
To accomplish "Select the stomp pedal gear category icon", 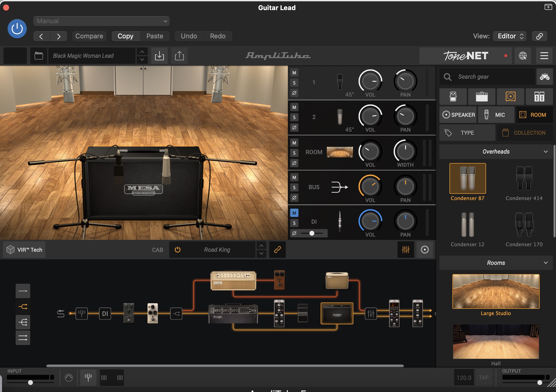I will tap(453, 96).
